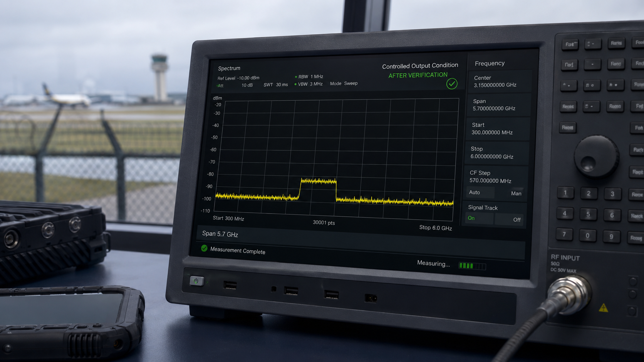The width and height of the screenshot is (644, 362).
Task: Click the dBm unit label above y-axis
Action: [x=218, y=98]
